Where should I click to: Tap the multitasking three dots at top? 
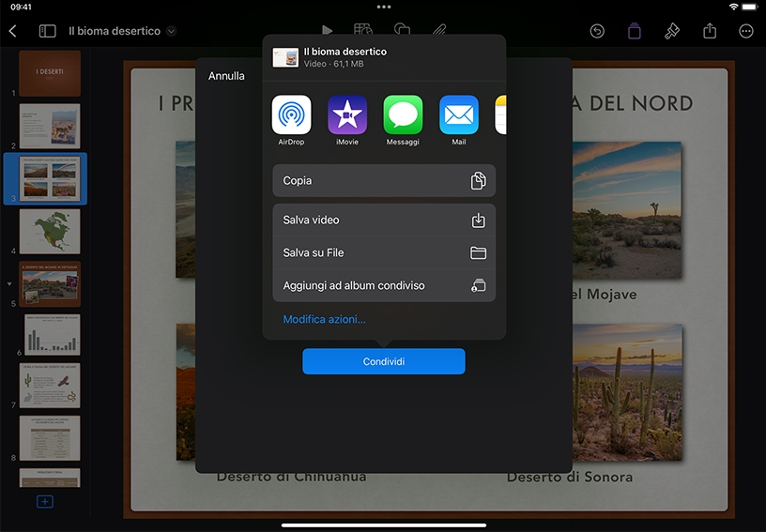[x=384, y=7]
